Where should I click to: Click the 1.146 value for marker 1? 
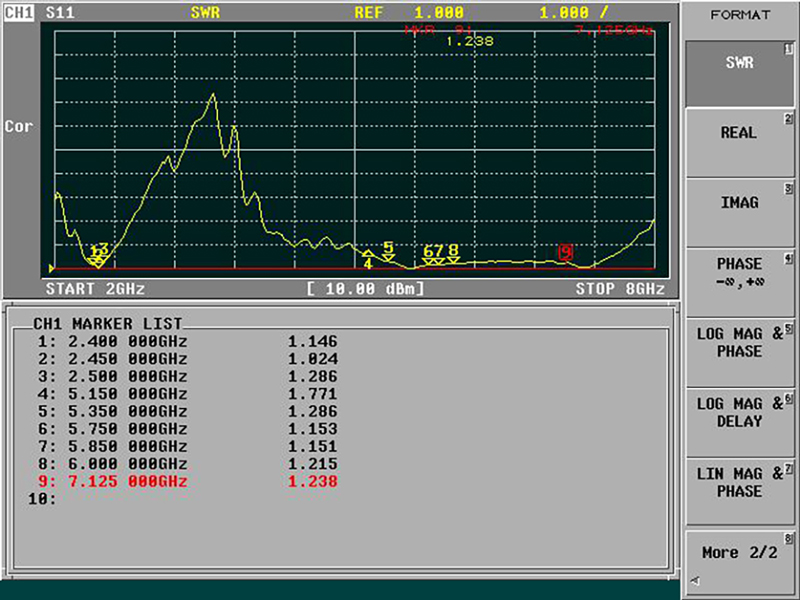[x=313, y=341]
